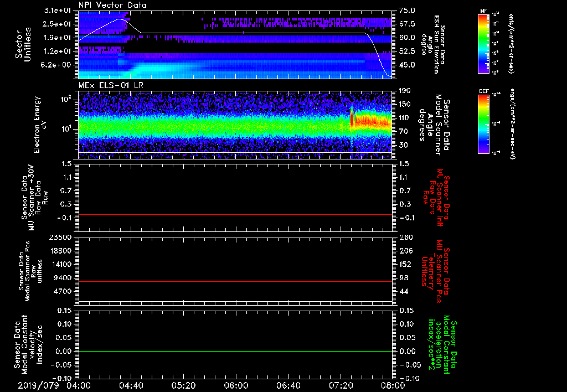The height and width of the screenshot is (392, 567).
Task: Click the DEF label above the color bar
Action: pyautogui.click(x=484, y=91)
